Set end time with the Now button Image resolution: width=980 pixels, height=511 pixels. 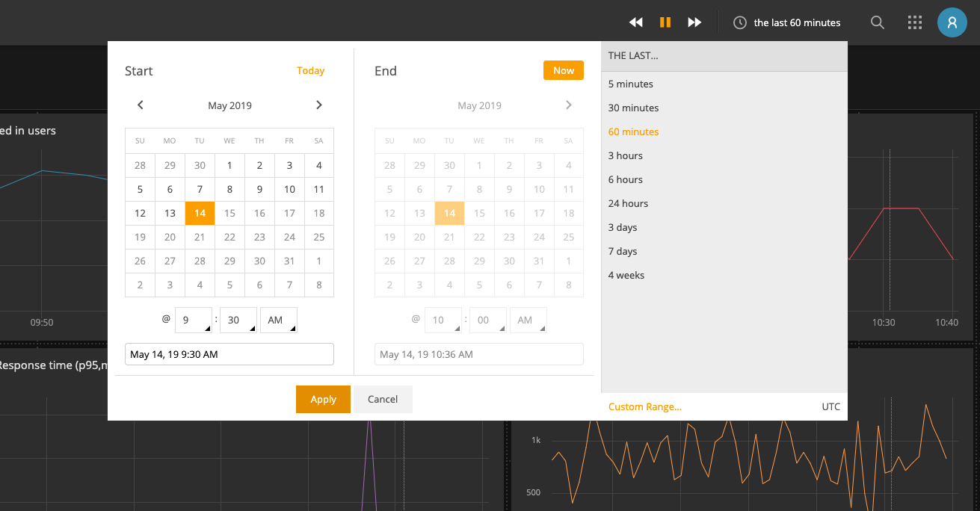pyautogui.click(x=563, y=69)
